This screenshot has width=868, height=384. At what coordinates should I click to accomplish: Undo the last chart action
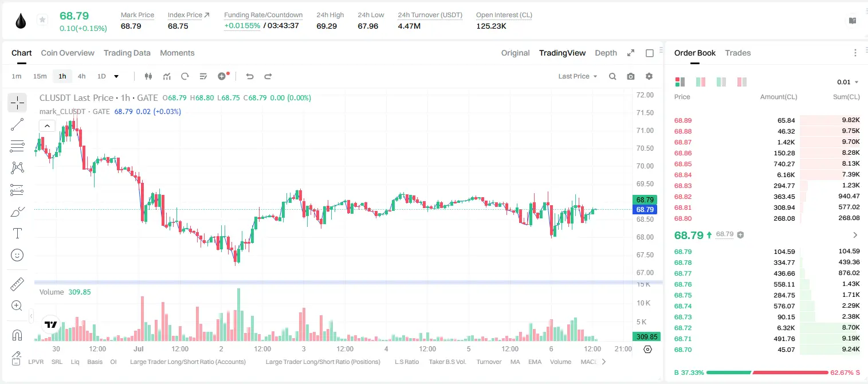[249, 76]
